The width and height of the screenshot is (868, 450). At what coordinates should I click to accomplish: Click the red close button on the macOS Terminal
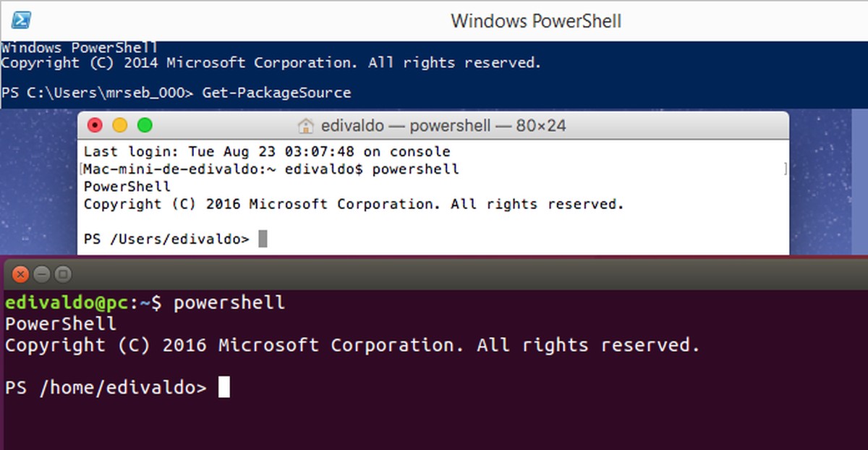coord(95,124)
